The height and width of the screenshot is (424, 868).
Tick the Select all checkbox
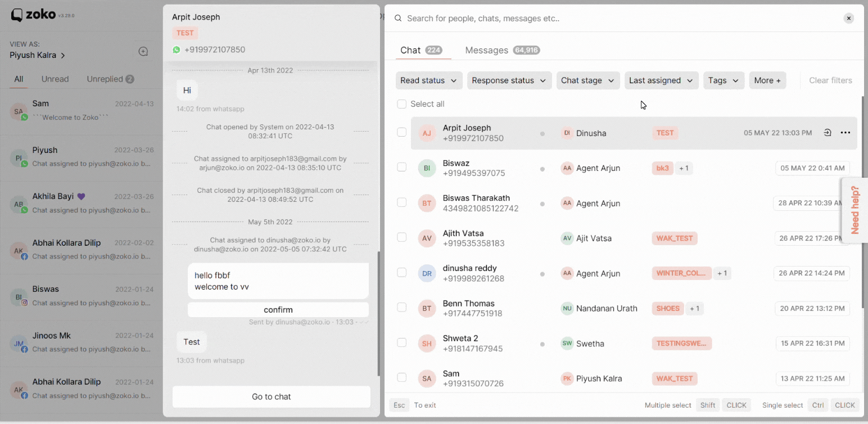click(x=401, y=104)
